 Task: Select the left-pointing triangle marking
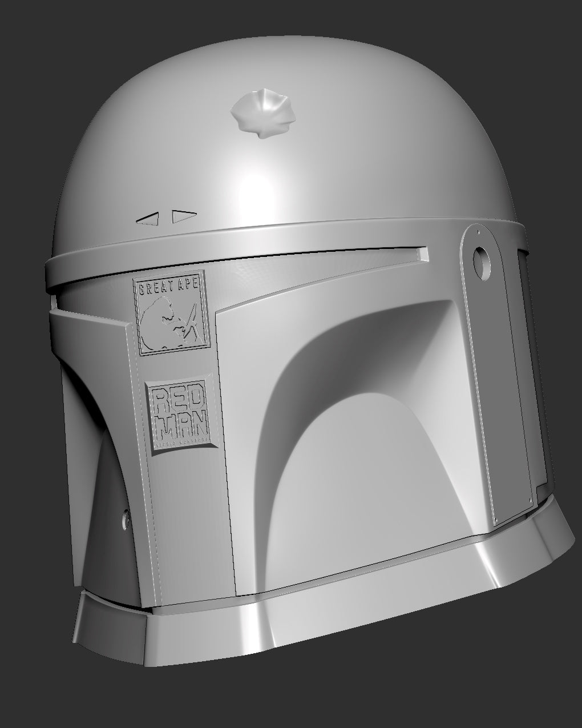149,218
